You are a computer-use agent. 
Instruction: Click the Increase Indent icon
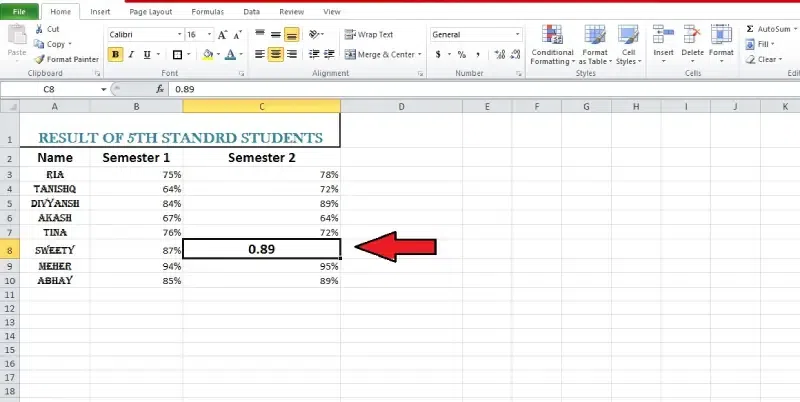(x=329, y=54)
